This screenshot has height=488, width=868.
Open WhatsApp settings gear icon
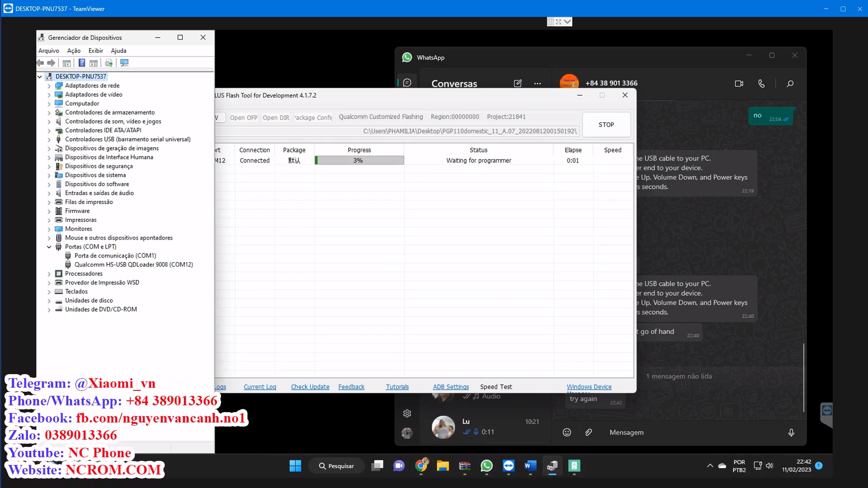(x=407, y=413)
